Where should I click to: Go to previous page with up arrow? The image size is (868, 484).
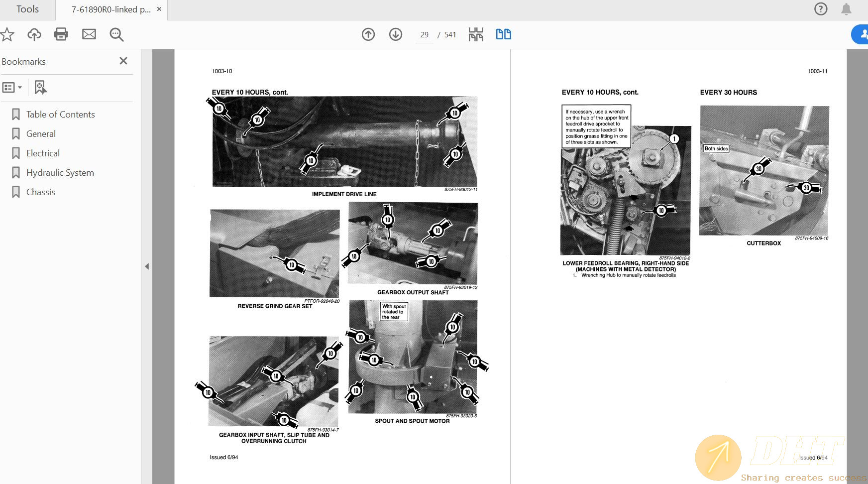(x=368, y=34)
